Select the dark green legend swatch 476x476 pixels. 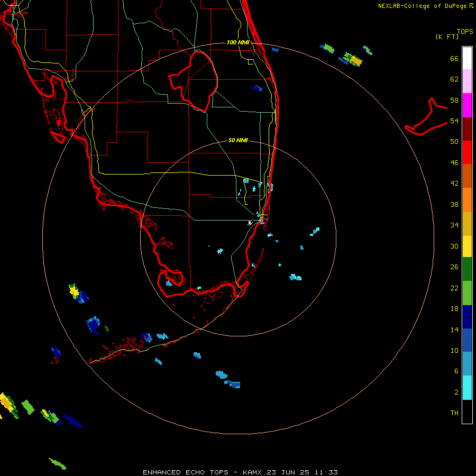coord(467,269)
